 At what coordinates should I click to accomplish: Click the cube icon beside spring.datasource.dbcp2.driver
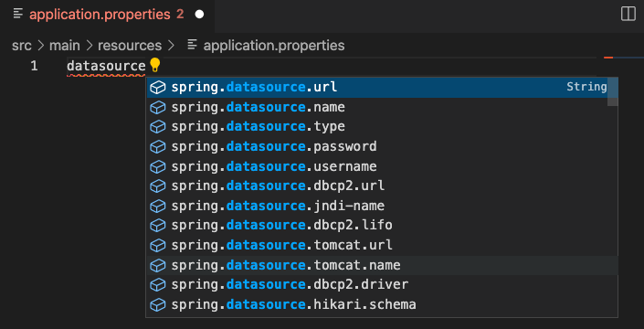tap(158, 285)
